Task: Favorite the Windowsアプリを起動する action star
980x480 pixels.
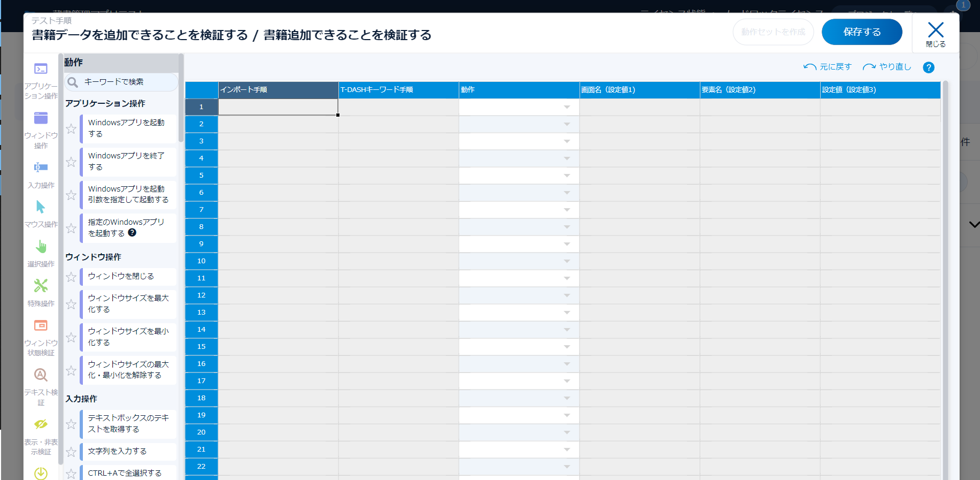Action: (x=71, y=128)
